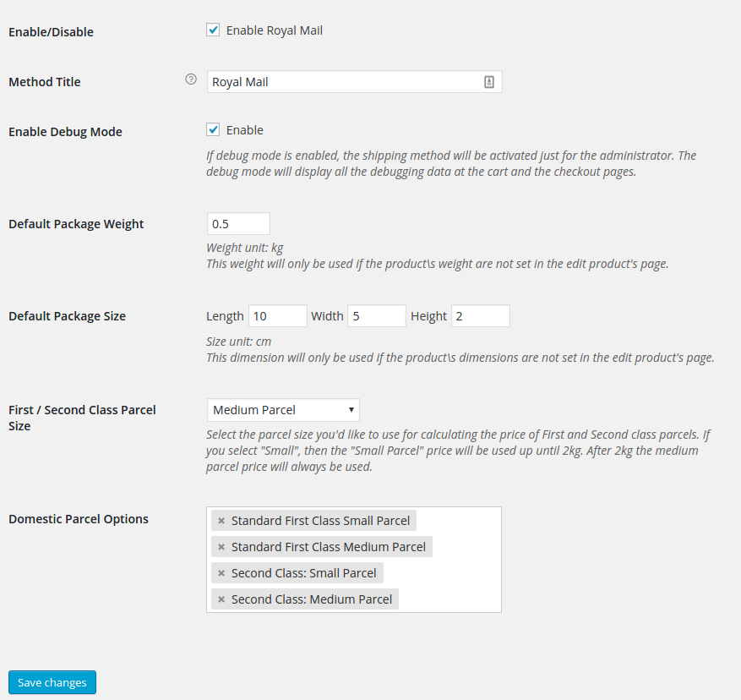741x700 pixels.
Task: Focus the Width input field
Action: click(377, 316)
